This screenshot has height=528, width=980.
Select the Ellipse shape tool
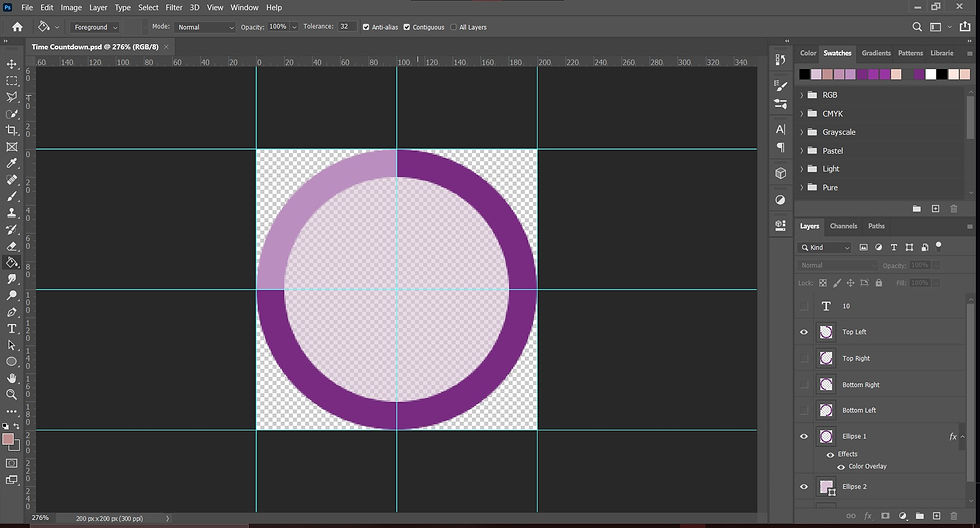click(12, 362)
